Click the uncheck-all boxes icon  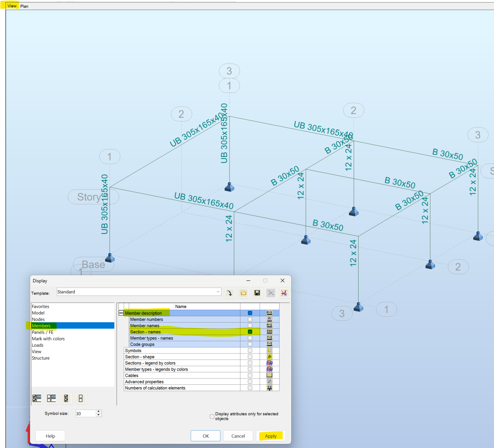81,398
